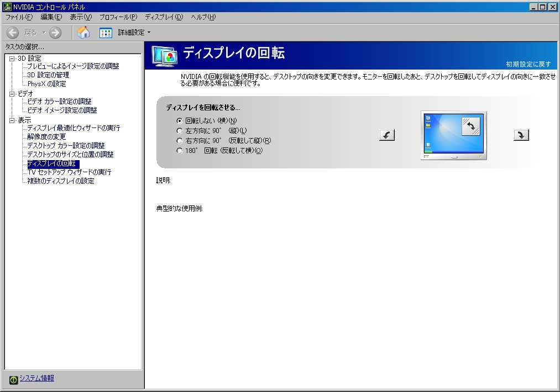Open the システム情報 link
This screenshot has height=392, width=560.
pos(37,378)
